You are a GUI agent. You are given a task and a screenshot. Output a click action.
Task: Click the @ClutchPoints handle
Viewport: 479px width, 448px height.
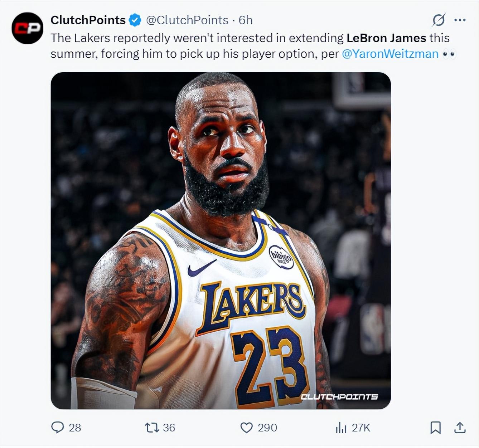click(186, 20)
